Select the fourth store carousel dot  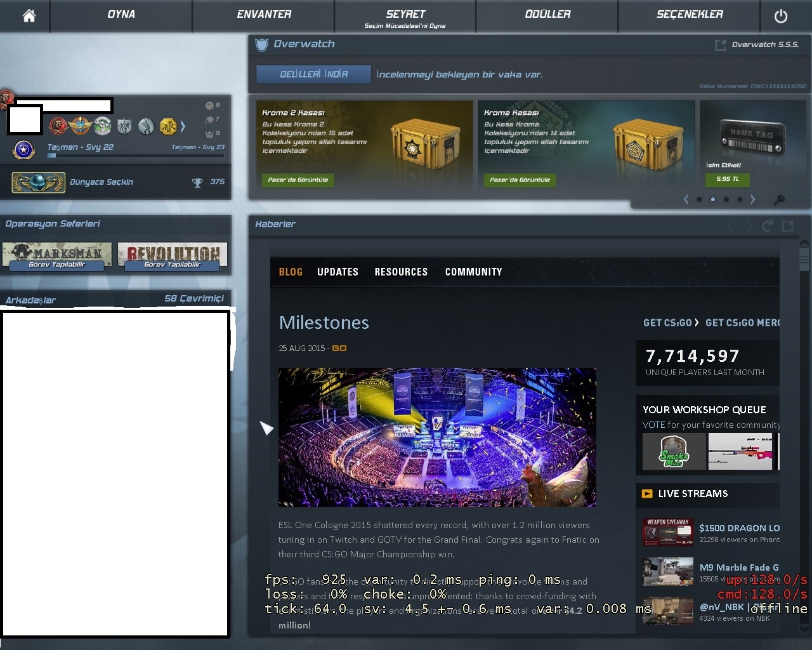click(x=740, y=199)
